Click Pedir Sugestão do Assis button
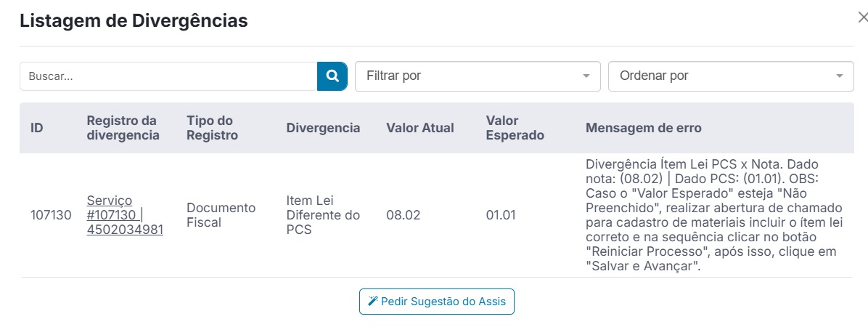Image resolution: width=868 pixels, height=335 pixels. (x=437, y=302)
